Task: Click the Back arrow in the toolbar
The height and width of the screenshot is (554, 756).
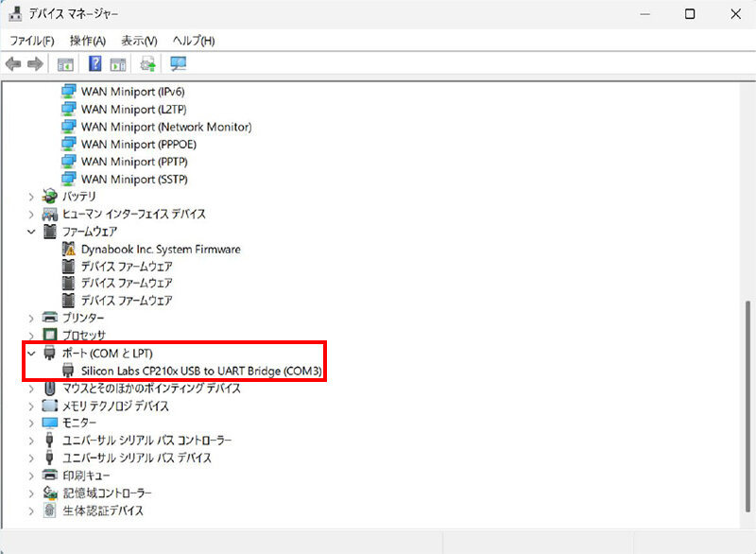Action: (13, 64)
